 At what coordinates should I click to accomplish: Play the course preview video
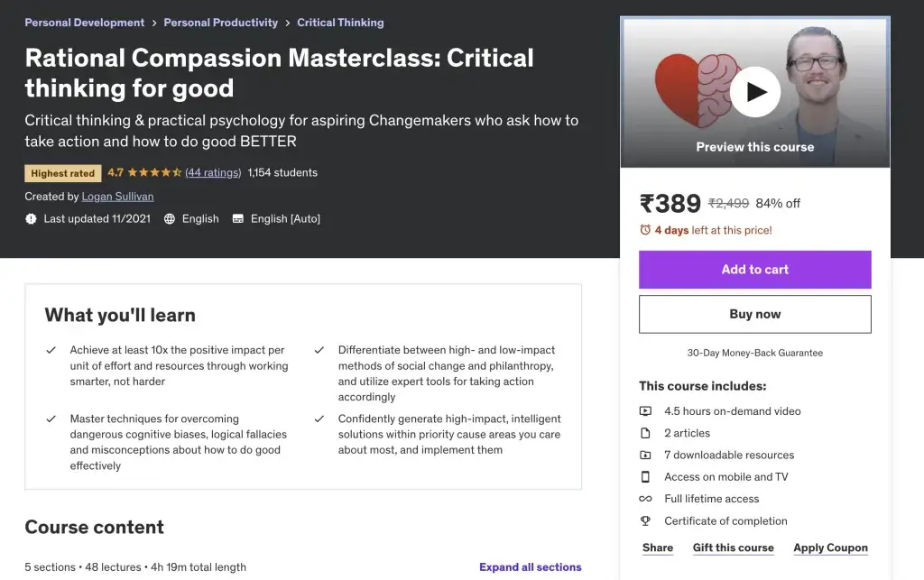[x=755, y=91]
